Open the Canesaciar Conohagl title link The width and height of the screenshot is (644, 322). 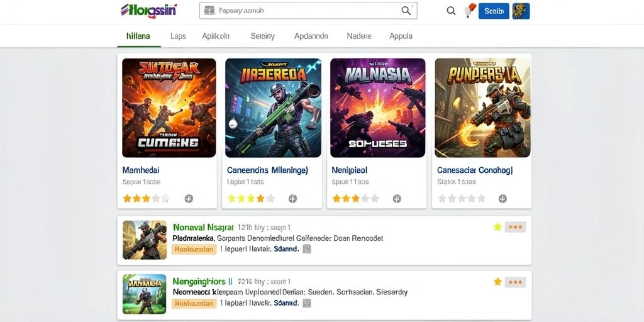coord(475,170)
